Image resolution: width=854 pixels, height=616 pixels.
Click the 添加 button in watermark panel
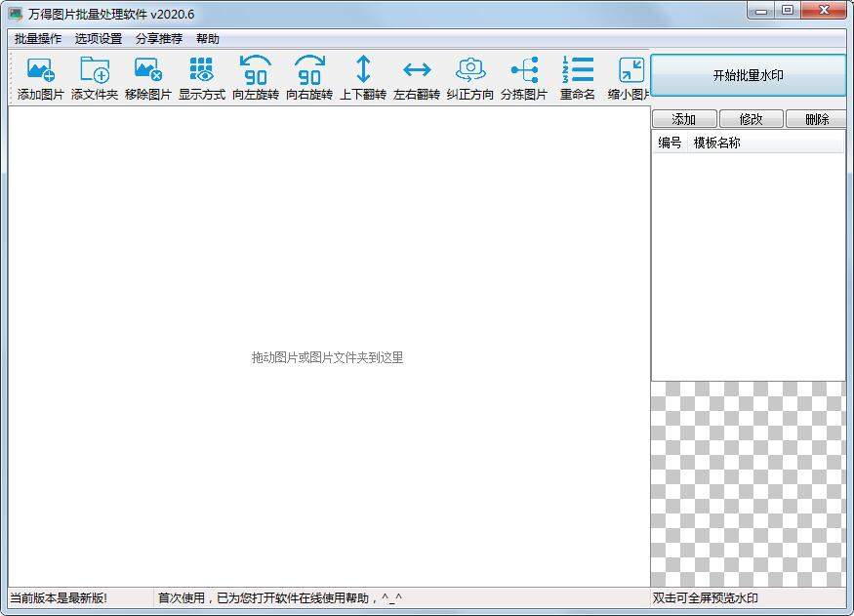(683, 118)
